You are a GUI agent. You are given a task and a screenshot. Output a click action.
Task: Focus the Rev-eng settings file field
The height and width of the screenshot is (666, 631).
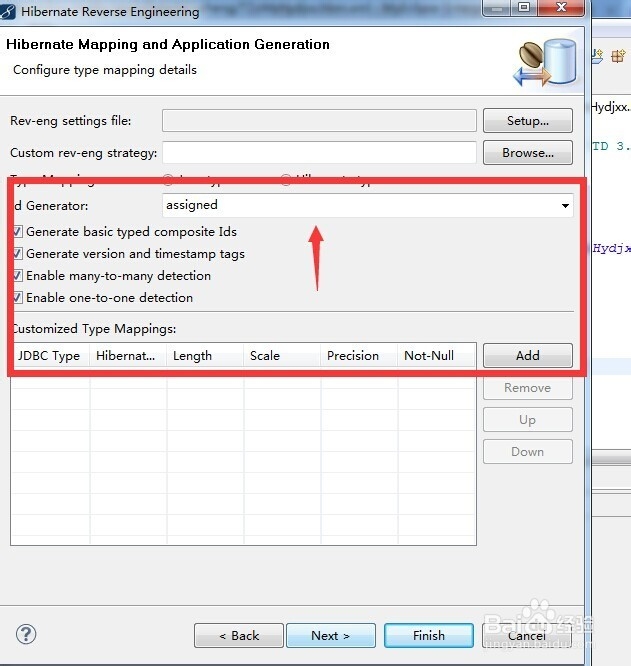click(x=319, y=121)
